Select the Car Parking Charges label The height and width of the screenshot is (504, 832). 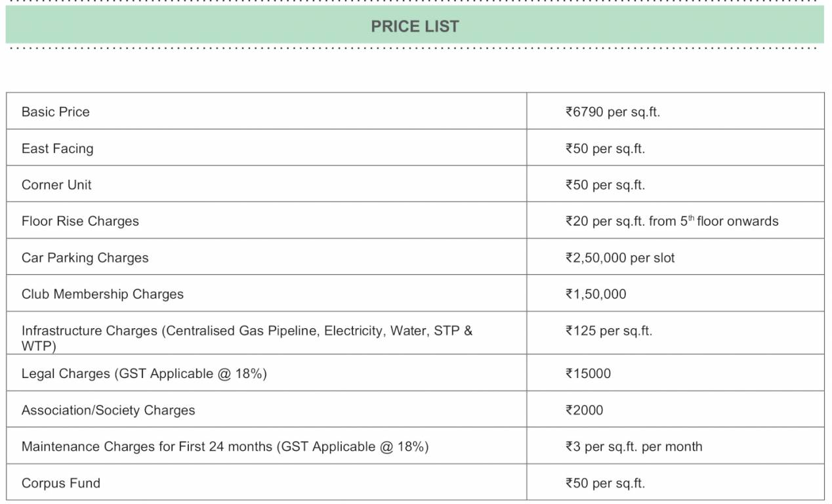[x=85, y=258]
